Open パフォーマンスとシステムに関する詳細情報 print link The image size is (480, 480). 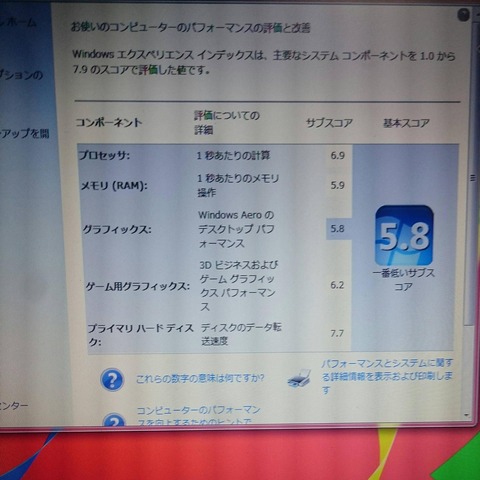(x=387, y=376)
